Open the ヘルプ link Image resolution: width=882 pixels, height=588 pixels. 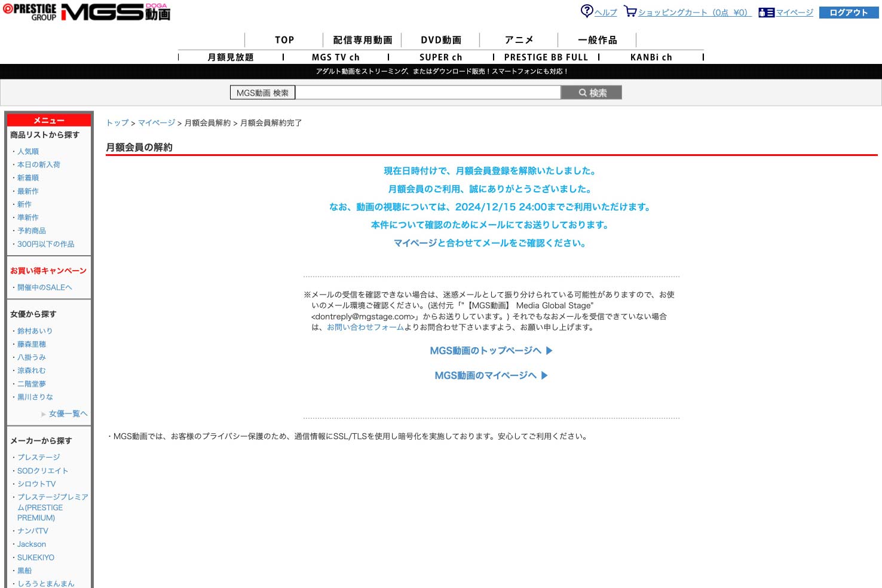[605, 13]
